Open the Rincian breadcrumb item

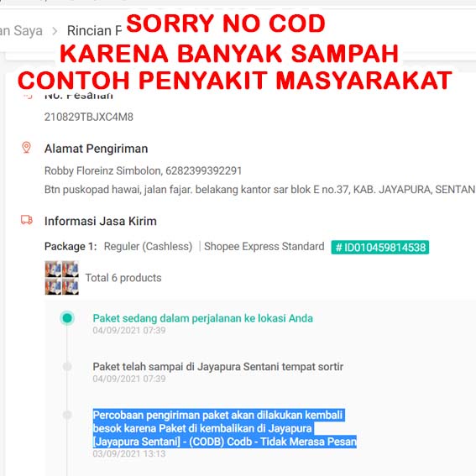(x=94, y=31)
